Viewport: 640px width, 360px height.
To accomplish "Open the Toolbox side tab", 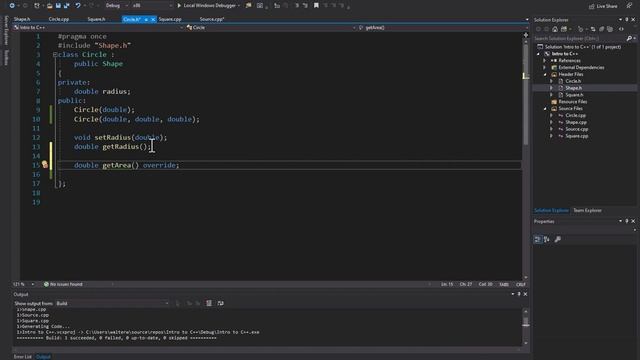I will click(x=6, y=58).
